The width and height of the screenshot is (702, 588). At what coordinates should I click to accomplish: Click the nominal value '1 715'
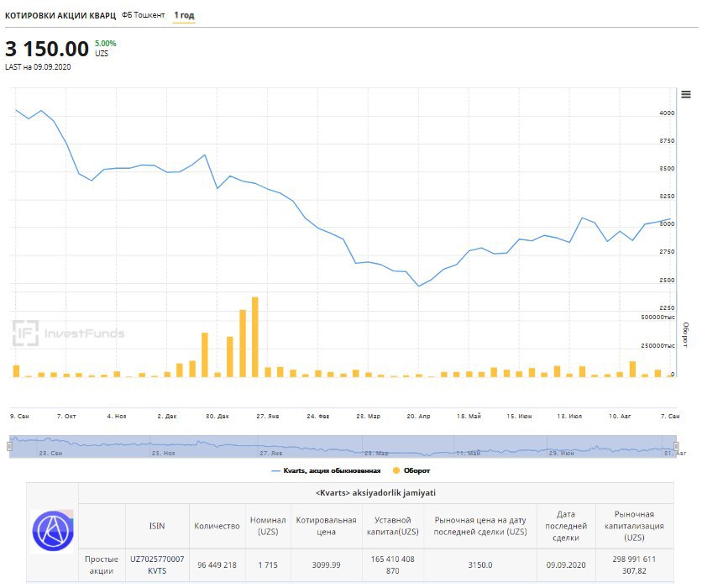coord(268,565)
